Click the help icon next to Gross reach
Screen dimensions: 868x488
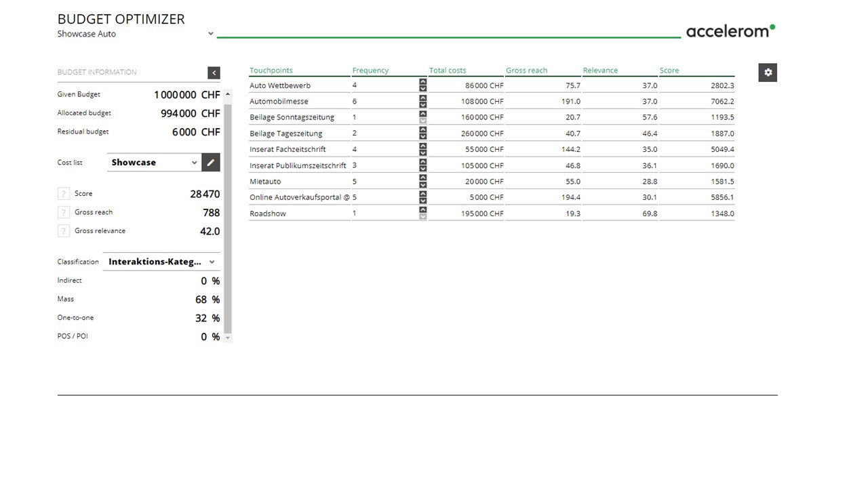point(64,212)
